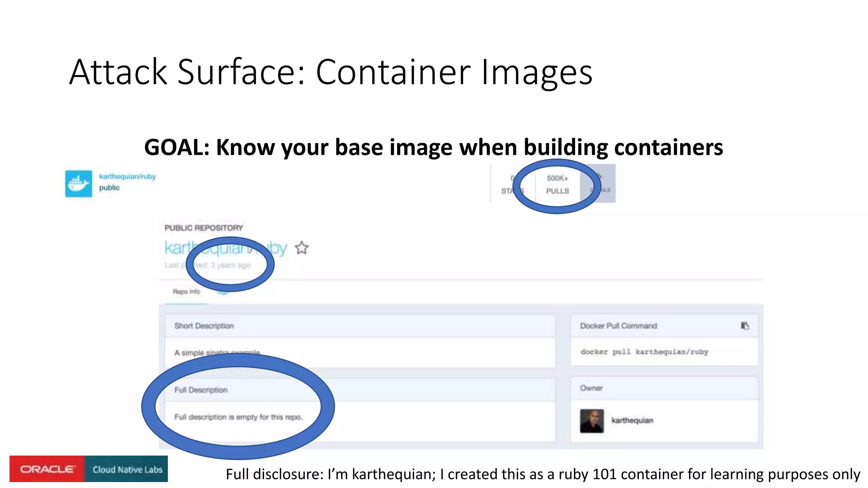868x488 pixels.
Task: Click the slide title 'Attack Surface: Container Images'
Action: pyautogui.click(x=331, y=72)
